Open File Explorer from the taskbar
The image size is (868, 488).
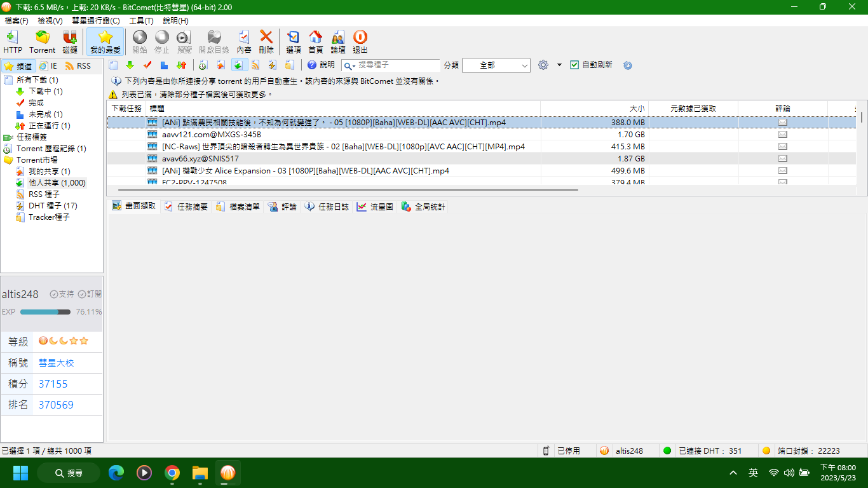click(200, 473)
